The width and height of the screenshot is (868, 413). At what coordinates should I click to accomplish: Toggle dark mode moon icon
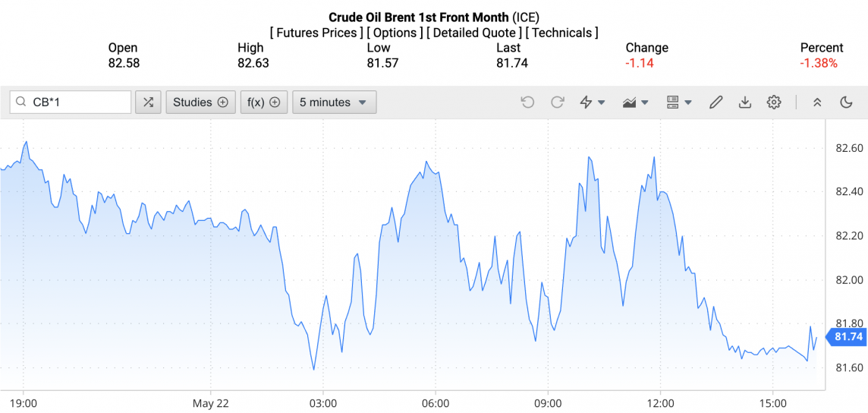(846, 102)
